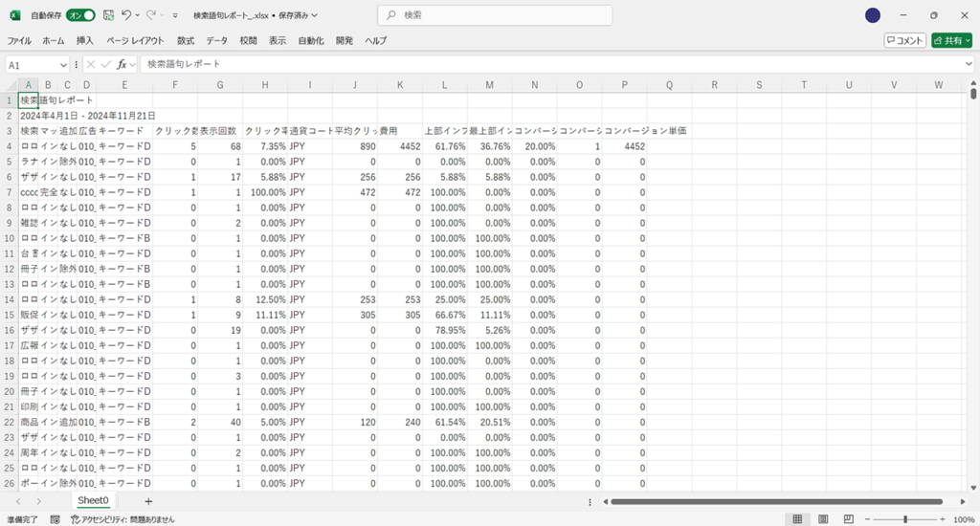This screenshot has width=980, height=526.
Task: Click the Save icon in title bar
Action: pyautogui.click(x=108, y=15)
